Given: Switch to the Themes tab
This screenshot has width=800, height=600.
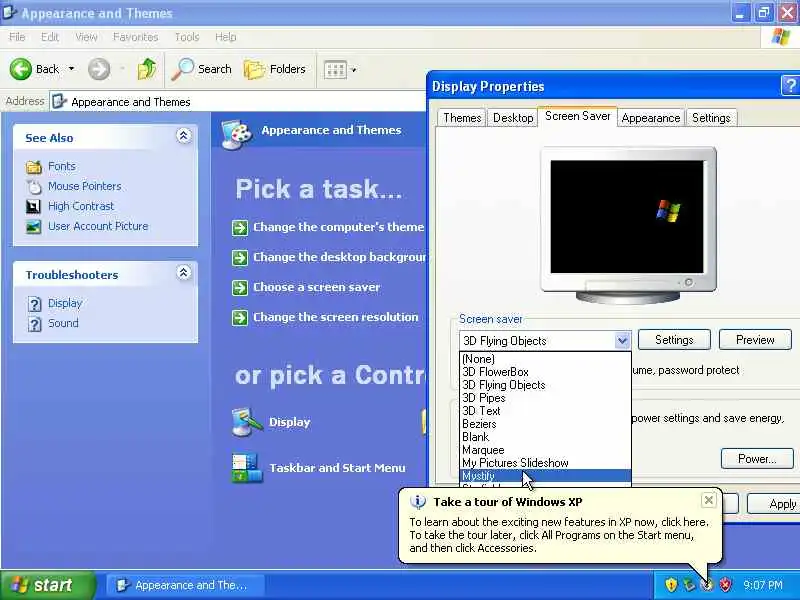Looking at the screenshot, I should (462, 118).
